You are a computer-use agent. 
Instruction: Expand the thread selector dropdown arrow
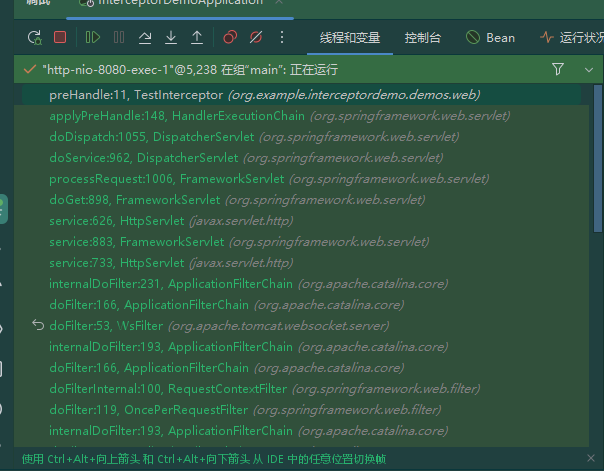point(589,70)
